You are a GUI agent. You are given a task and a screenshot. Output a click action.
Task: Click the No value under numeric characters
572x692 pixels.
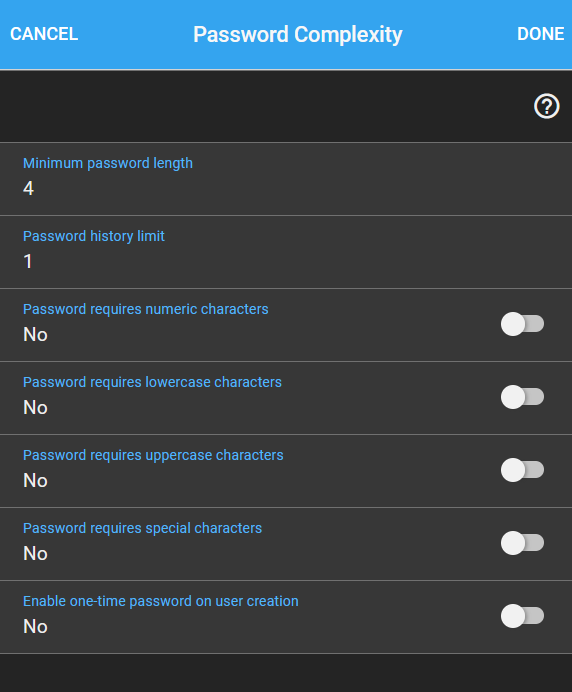pyautogui.click(x=35, y=335)
